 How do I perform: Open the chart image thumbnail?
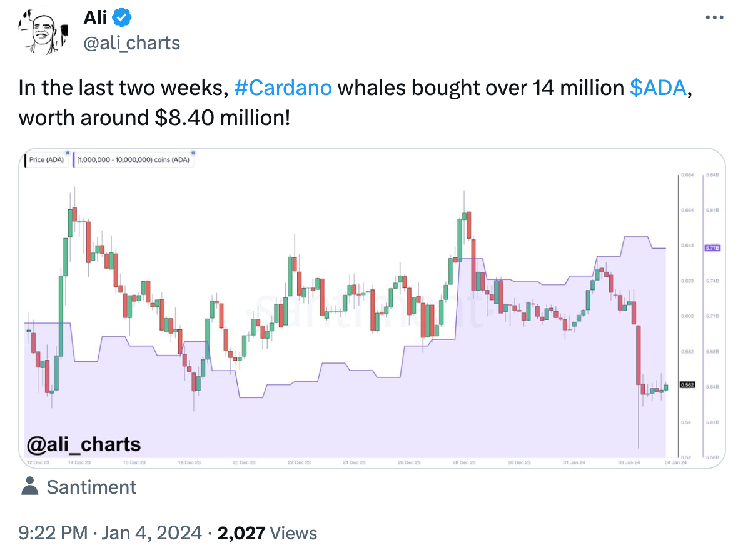pos(372,309)
